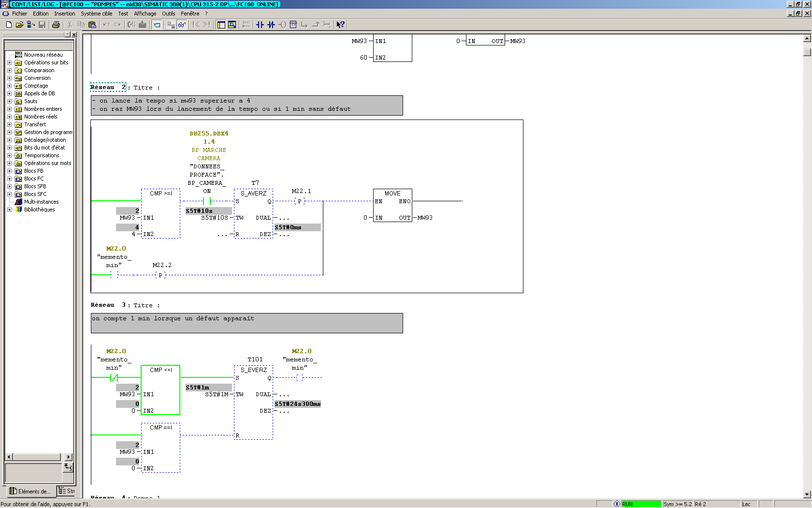Toggle the program elements catalog view button
812x508 pixels.
click(x=221, y=25)
